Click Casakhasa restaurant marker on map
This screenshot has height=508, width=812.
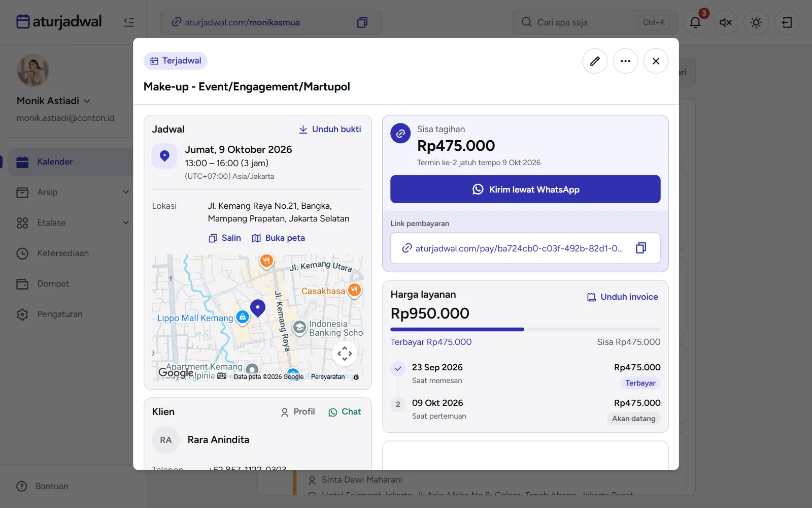(354, 291)
